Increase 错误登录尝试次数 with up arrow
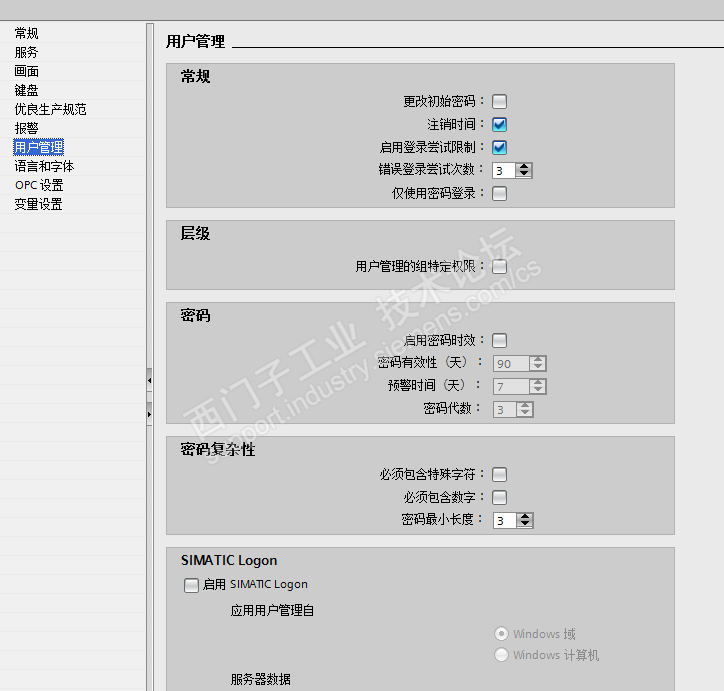Screen dimensions: 724x691 524,167
